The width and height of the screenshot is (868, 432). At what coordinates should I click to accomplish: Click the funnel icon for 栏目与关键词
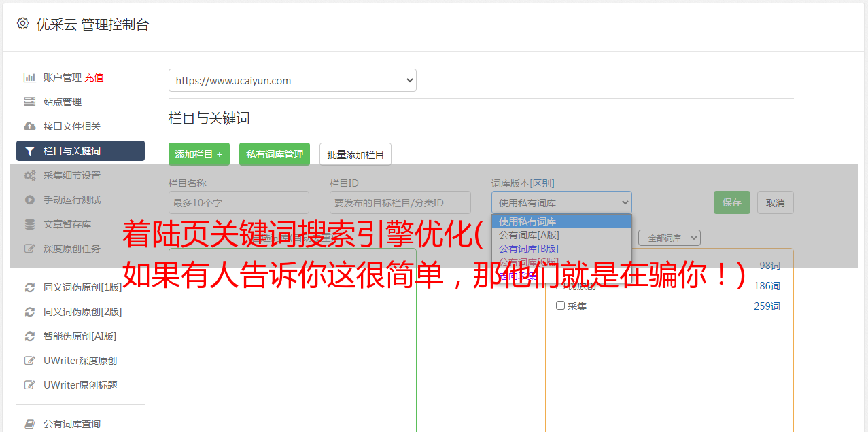[x=30, y=151]
